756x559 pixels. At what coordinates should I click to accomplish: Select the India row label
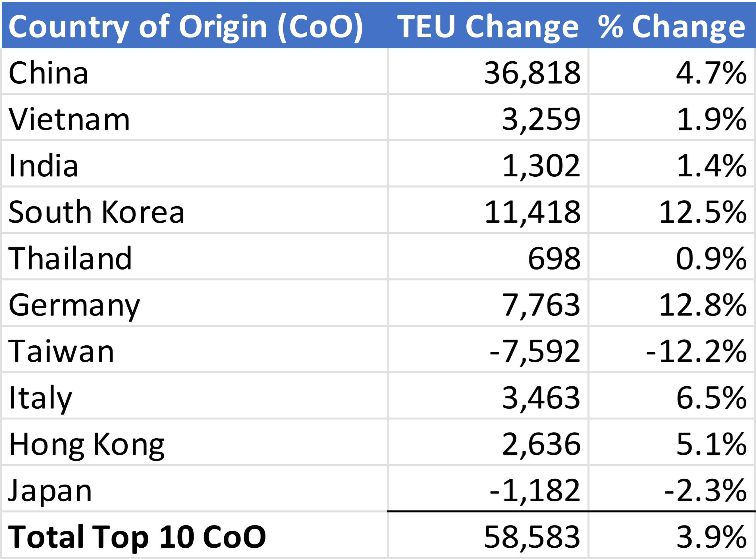click(43, 166)
